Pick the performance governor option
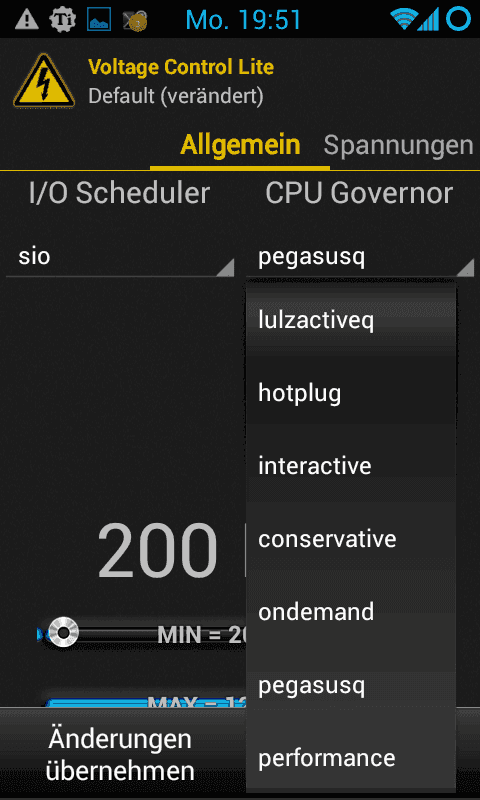The image size is (480, 800). (x=351, y=757)
